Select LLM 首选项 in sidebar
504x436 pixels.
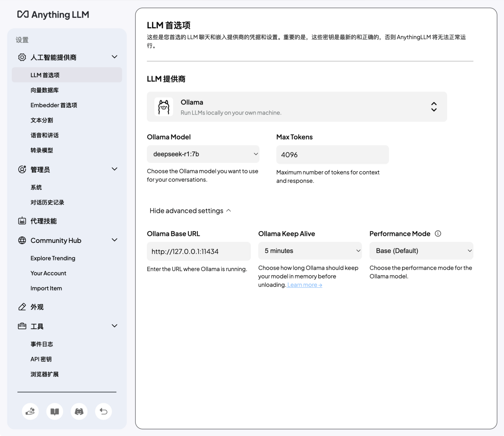click(67, 75)
